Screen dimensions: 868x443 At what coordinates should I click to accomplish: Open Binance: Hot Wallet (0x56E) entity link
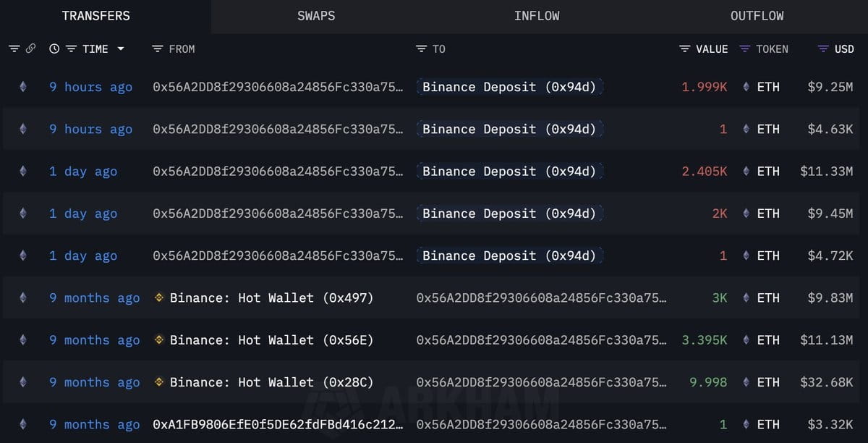click(271, 340)
